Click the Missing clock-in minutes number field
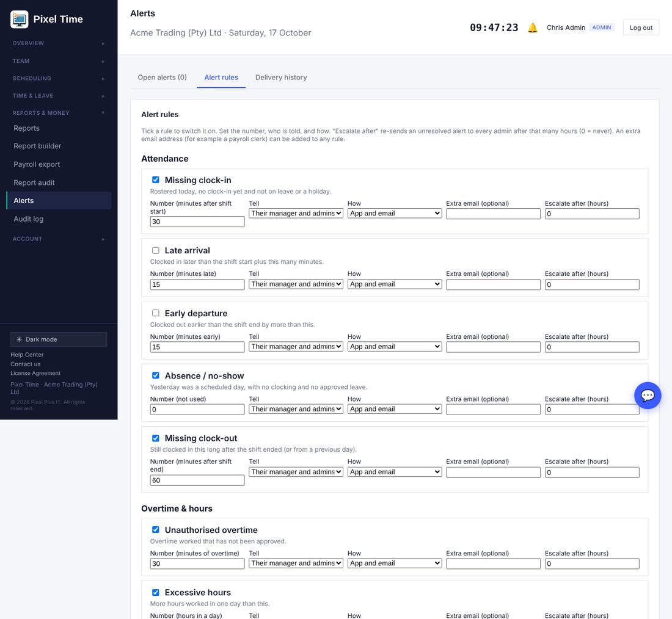 (x=197, y=222)
